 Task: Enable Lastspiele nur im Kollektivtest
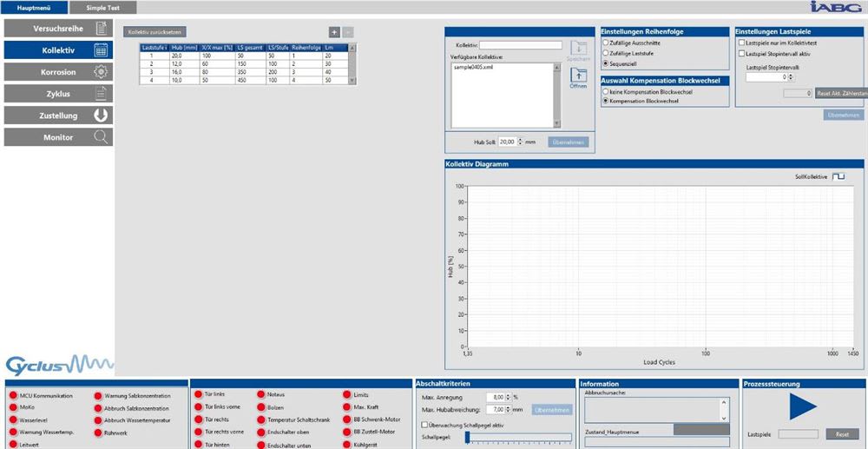pos(742,43)
